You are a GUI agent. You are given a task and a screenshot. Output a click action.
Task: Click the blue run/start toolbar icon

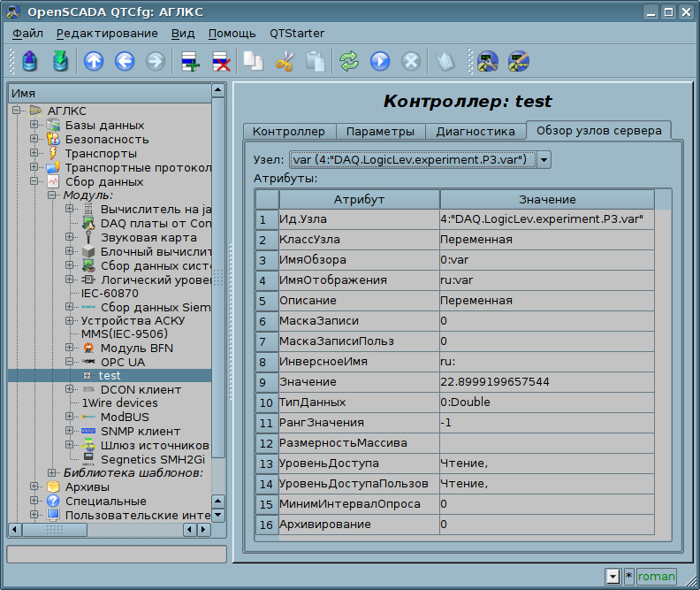pos(379,61)
